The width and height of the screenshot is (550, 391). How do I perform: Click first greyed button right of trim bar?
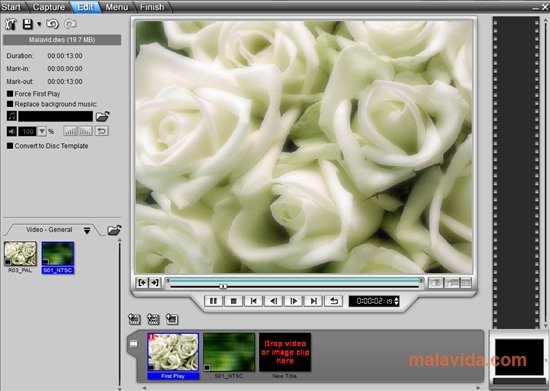coord(436,283)
